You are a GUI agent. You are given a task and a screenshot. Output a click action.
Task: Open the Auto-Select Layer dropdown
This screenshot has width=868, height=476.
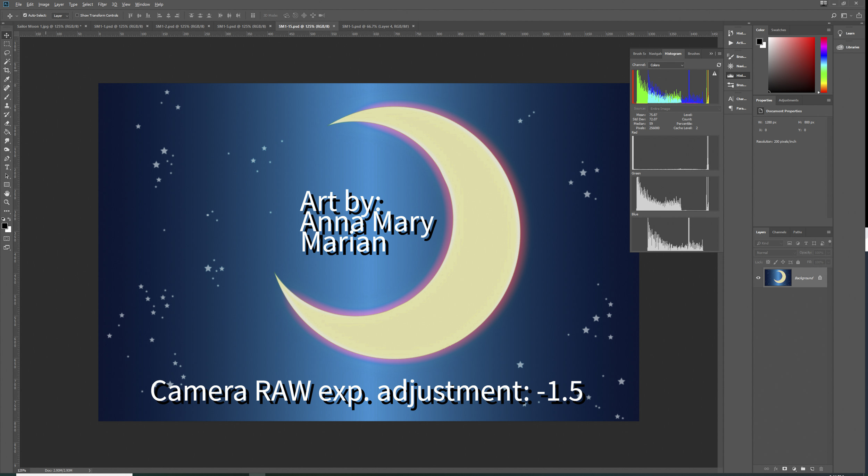point(61,16)
